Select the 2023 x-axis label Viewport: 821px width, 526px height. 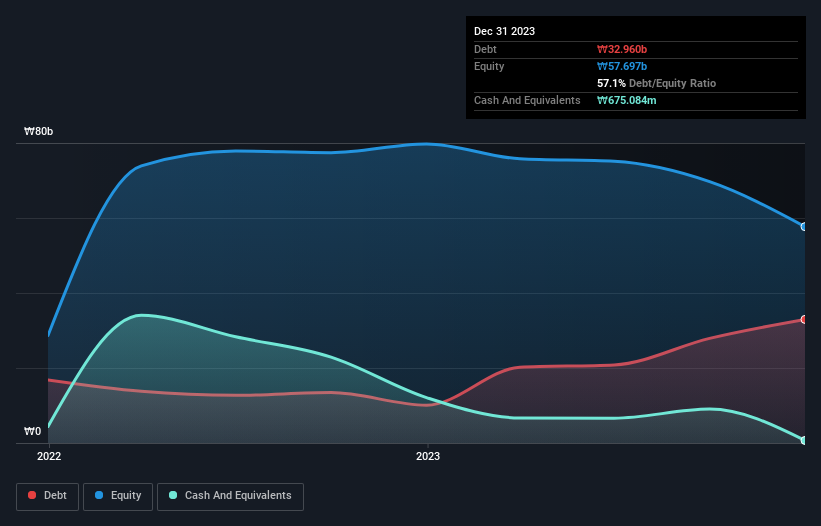pyautogui.click(x=428, y=456)
